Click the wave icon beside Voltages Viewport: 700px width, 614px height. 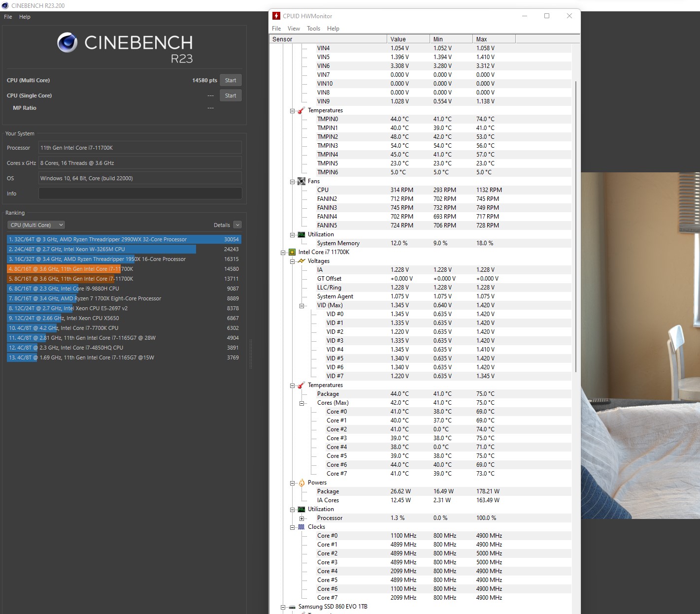coord(301,261)
